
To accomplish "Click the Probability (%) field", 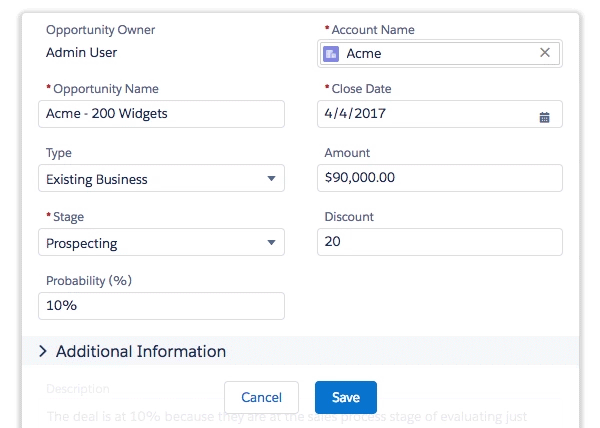I will click(161, 306).
